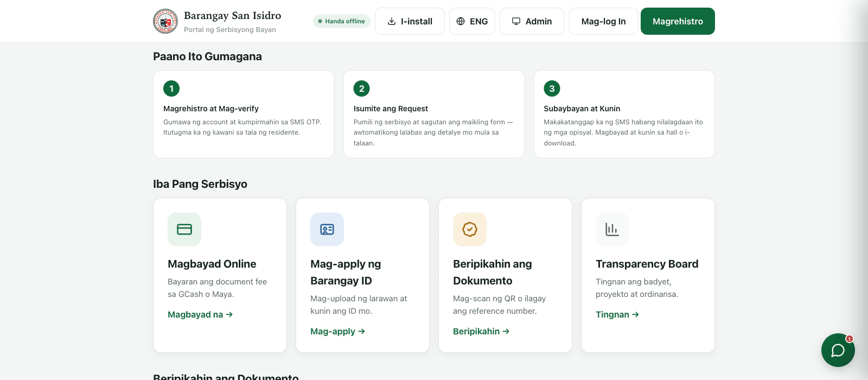Follow the Mag-apply link
This screenshot has height=380, width=868.
(x=337, y=331)
